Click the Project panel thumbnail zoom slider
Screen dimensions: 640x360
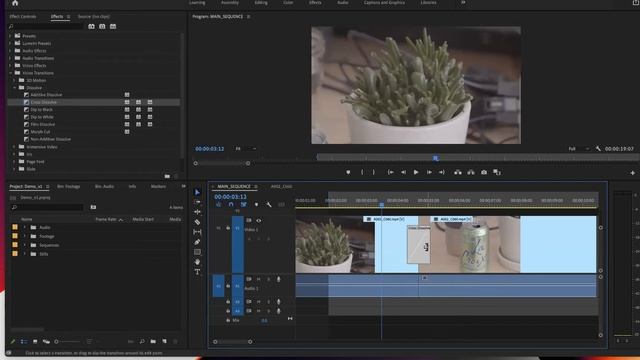(x=68, y=341)
